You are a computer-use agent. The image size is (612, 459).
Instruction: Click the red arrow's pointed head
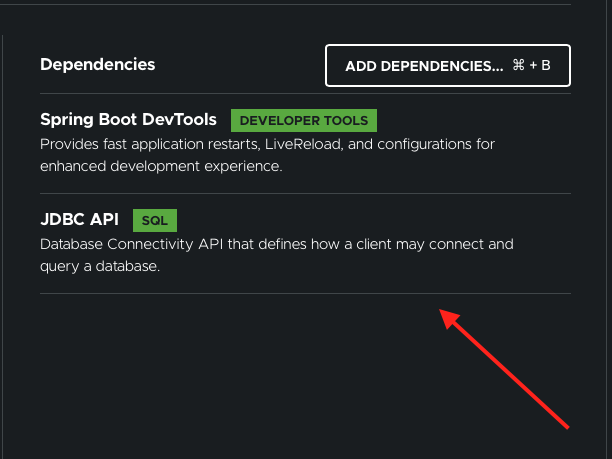pyautogui.click(x=446, y=314)
